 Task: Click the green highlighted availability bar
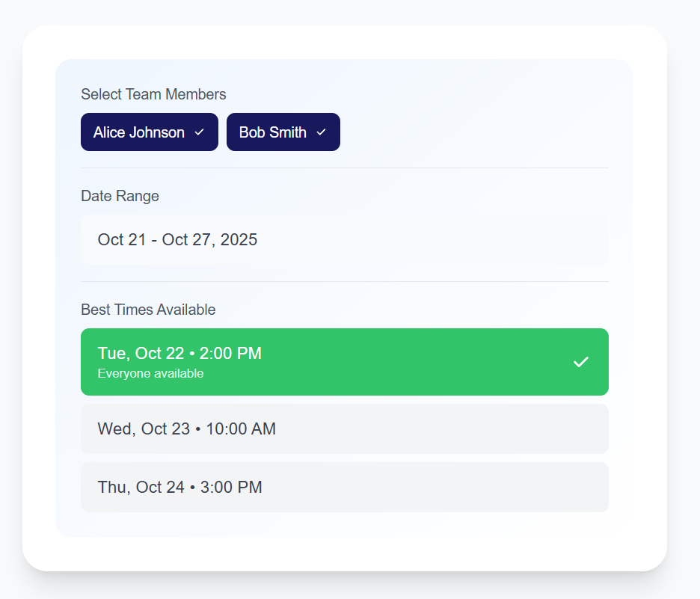344,362
